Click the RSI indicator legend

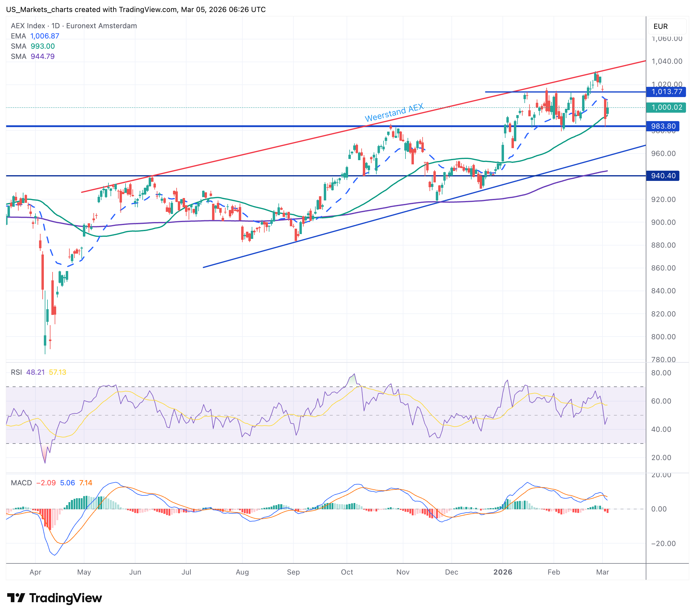coord(16,372)
